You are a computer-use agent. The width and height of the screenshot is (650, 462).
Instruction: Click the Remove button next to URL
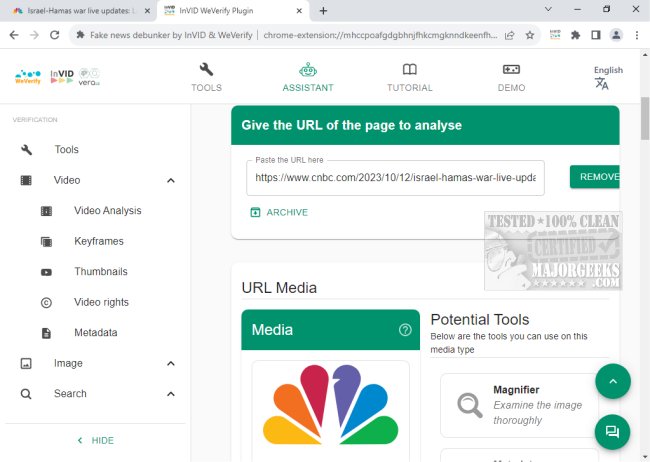click(596, 177)
